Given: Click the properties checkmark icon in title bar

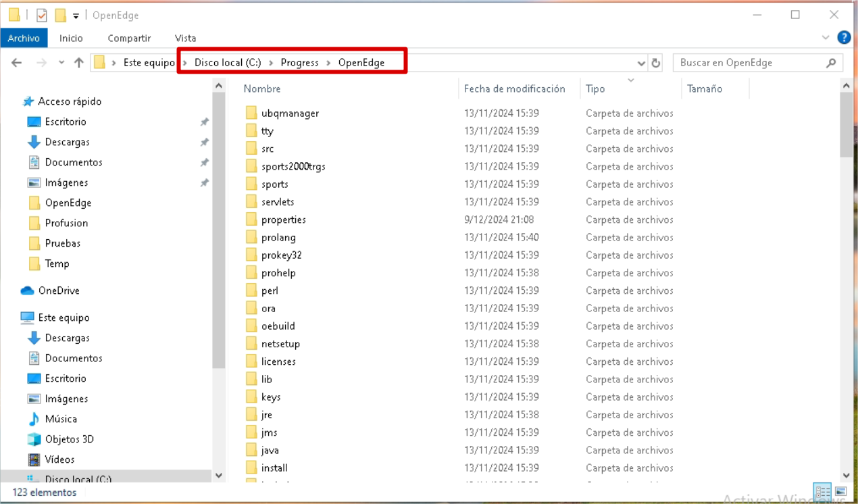Looking at the screenshot, I should (42, 15).
